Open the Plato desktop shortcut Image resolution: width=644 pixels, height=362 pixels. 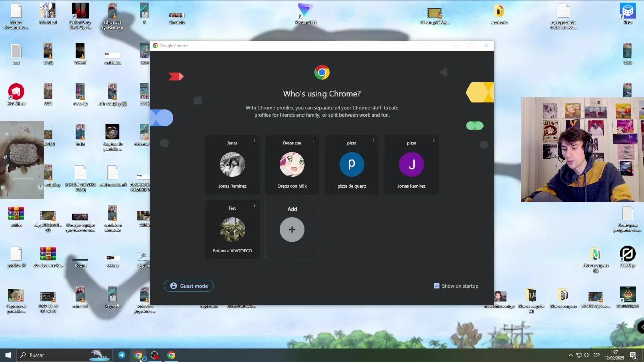[x=627, y=14]
